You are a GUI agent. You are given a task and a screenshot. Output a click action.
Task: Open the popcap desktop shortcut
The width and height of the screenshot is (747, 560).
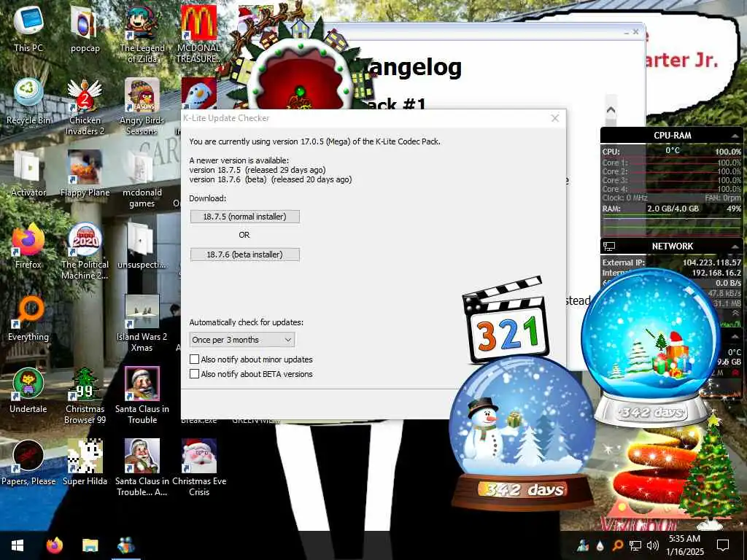point(85,28)
